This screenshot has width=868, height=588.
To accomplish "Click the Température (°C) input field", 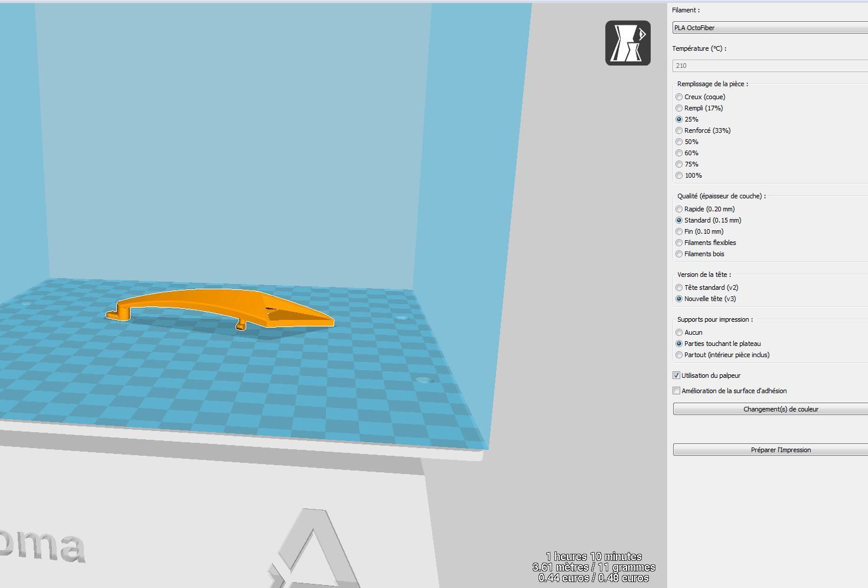I will (x=768, y=66).
